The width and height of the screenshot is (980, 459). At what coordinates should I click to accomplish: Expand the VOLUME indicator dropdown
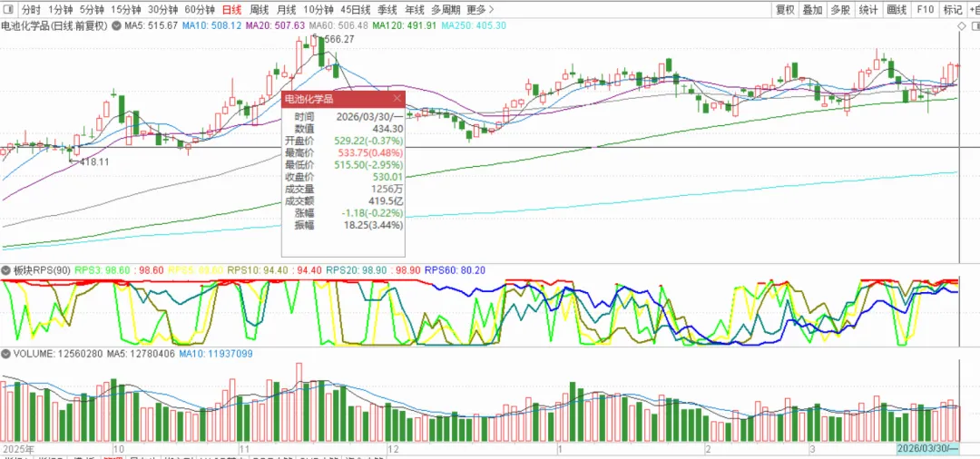(x=7, y=354)
